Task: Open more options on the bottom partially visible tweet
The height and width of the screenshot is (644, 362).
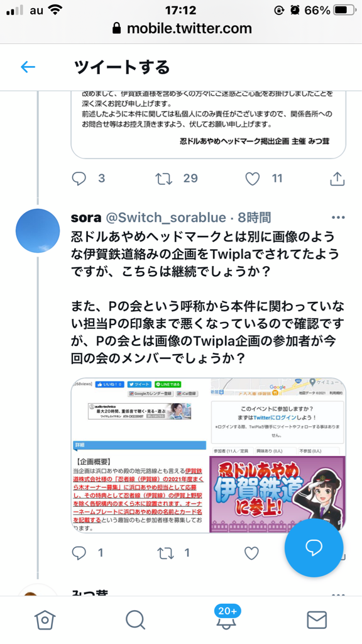Action: click(x=338, y=594)
